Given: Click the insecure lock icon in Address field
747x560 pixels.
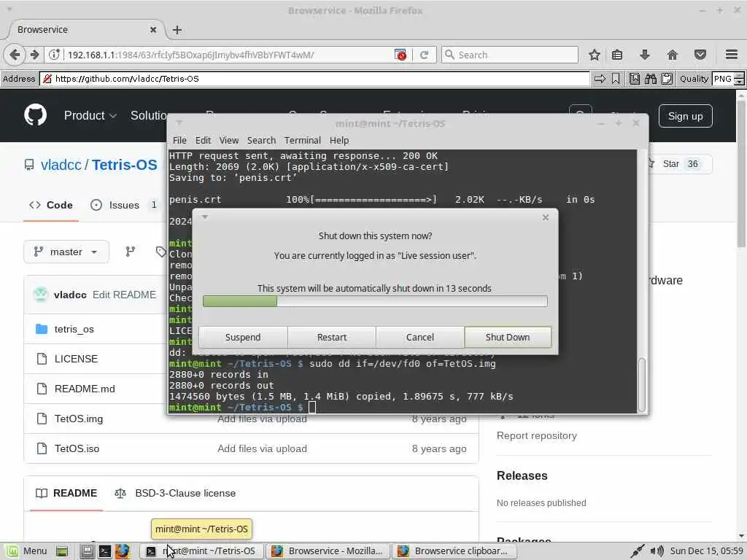Looking at the screenshot, I should pos(47,79).
